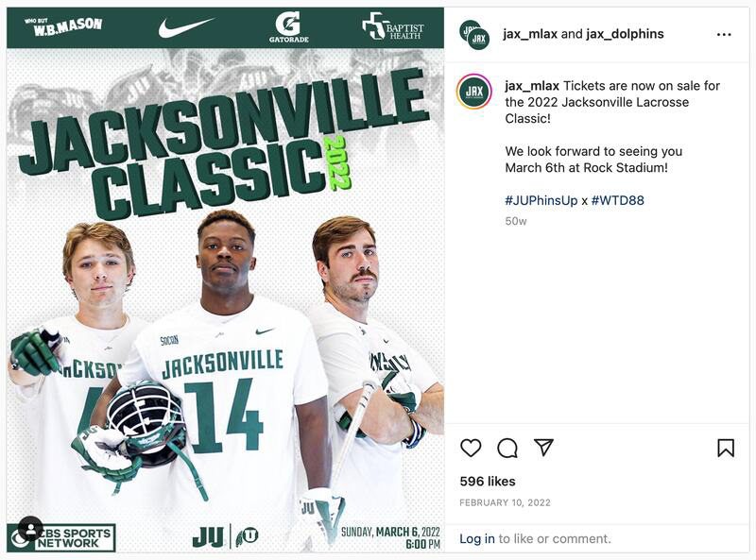The width and height of the screenshot is (756, 560).
Task: Click the 50w timestamp
Action: pyautogui.click(x=516, y=221)
